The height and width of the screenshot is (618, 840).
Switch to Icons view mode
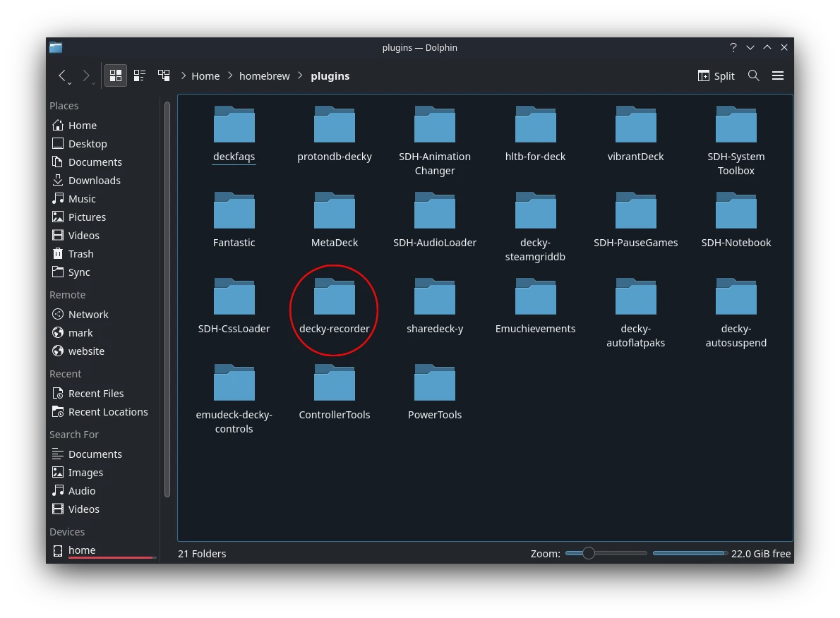[116, 75]
